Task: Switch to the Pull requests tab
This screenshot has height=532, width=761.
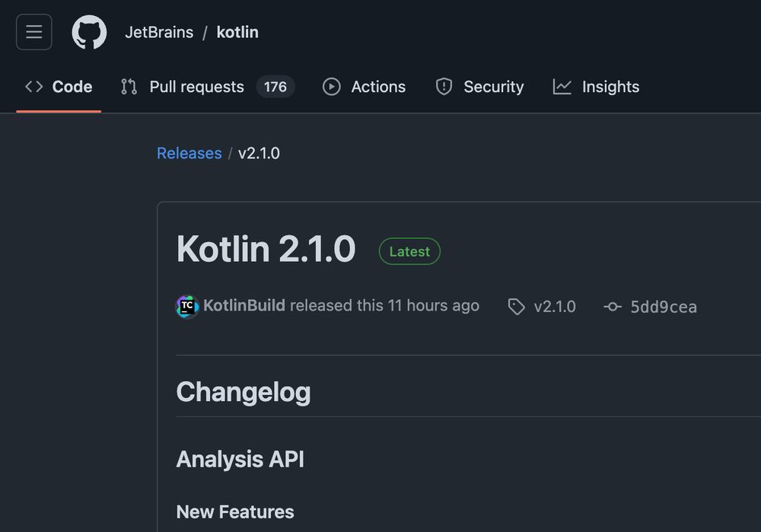Action: pyautogui.click(x=196, y=87)
